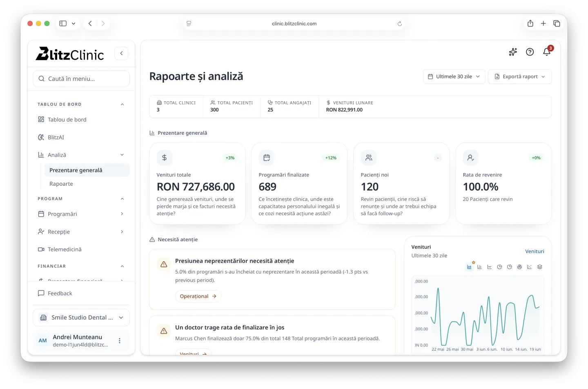Select the area chart type icon

(469, 267)
